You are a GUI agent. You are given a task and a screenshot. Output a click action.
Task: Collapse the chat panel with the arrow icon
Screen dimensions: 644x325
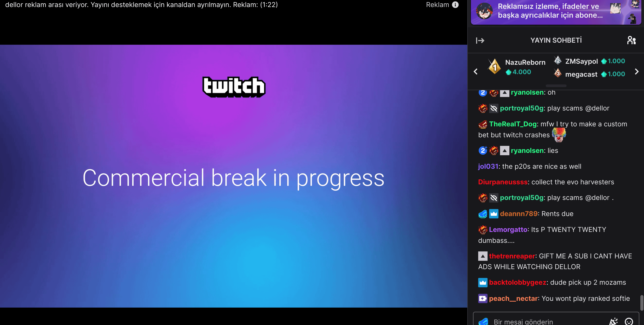[x=480, y=40]
